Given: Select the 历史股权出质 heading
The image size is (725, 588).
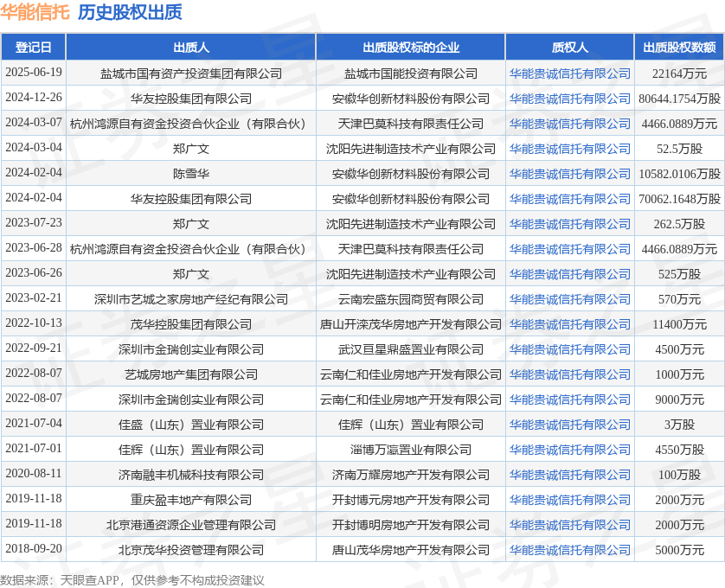Looking at the screenshot, I should click(x=130, y=12).
